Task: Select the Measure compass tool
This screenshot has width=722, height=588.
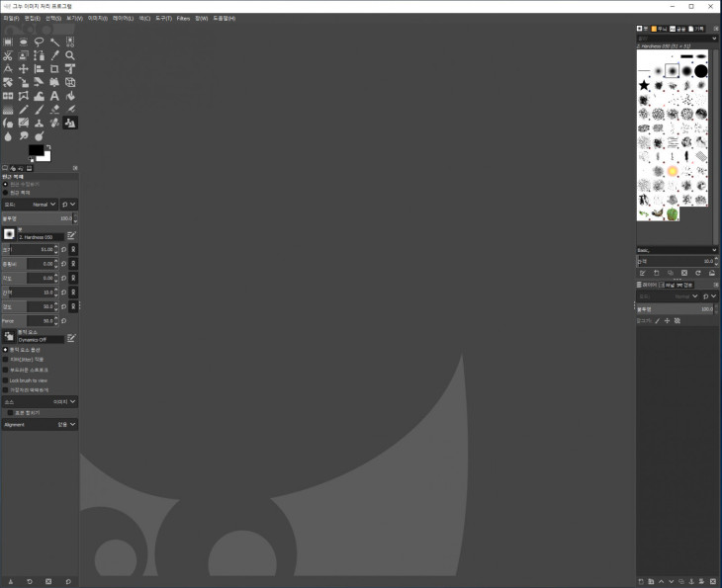Action: click(8, 69)
